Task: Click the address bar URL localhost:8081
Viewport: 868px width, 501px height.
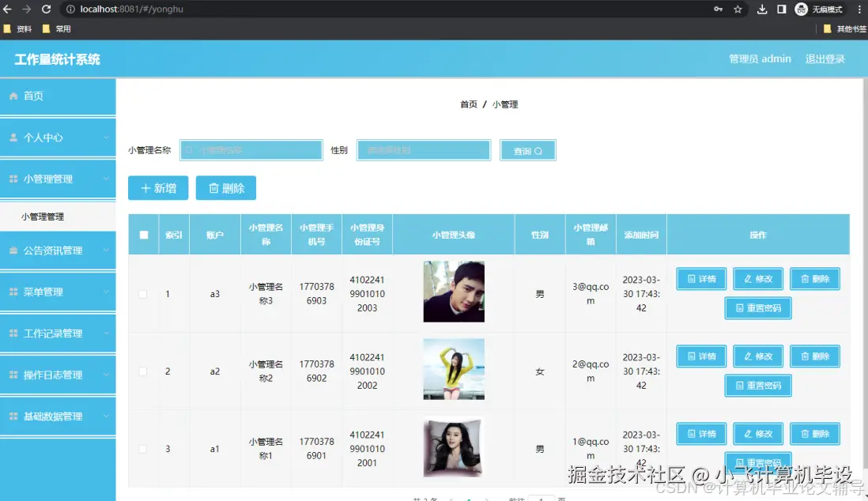Action: [132, 9]
